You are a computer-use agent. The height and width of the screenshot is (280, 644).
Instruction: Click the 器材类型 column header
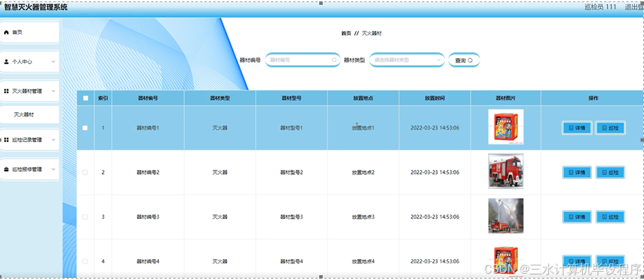[x=220, y=98]
